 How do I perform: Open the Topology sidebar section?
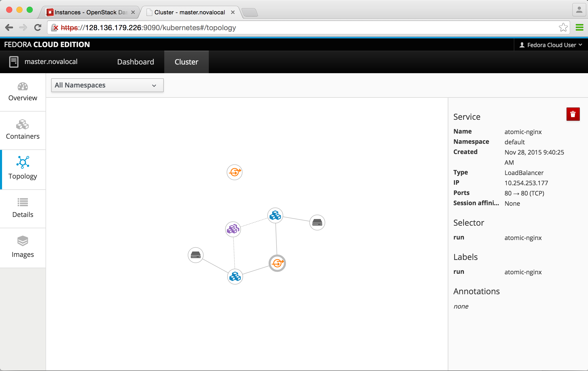(x=23, y=170)
